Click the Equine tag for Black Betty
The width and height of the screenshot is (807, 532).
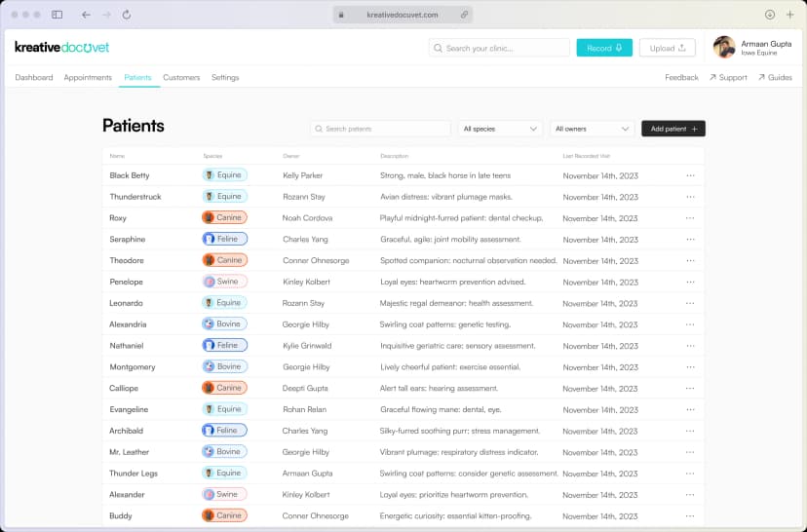[x=224, y=175]
